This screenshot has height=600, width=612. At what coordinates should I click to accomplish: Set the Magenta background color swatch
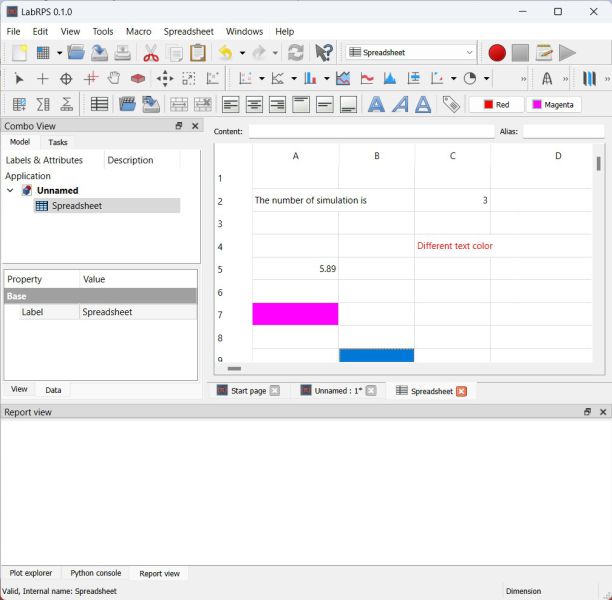pyautogui.click(x=553, y=105)
